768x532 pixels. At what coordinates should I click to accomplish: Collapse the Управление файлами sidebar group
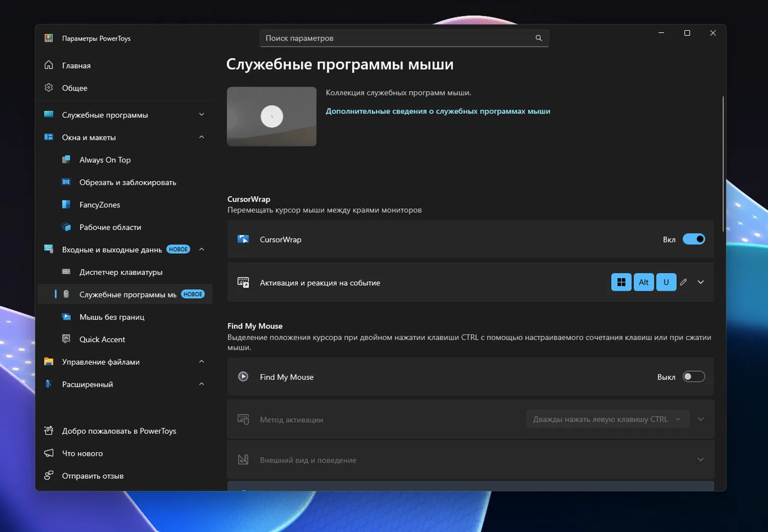(x=202, y=361)
